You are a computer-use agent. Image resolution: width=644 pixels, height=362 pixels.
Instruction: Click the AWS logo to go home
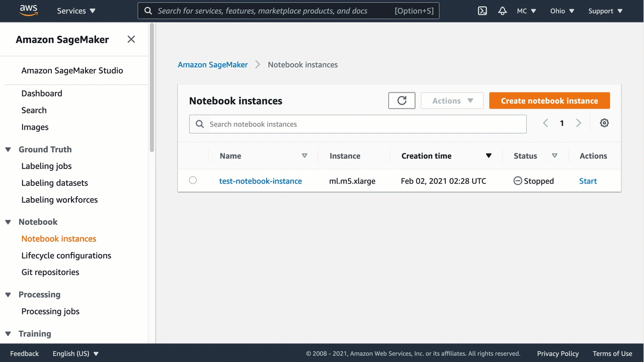(29, 11)
